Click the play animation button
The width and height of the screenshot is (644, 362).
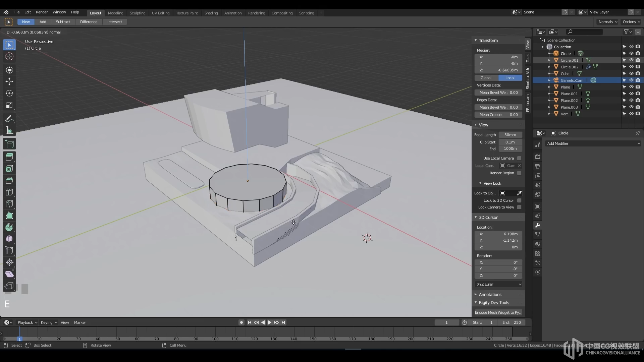270,322
